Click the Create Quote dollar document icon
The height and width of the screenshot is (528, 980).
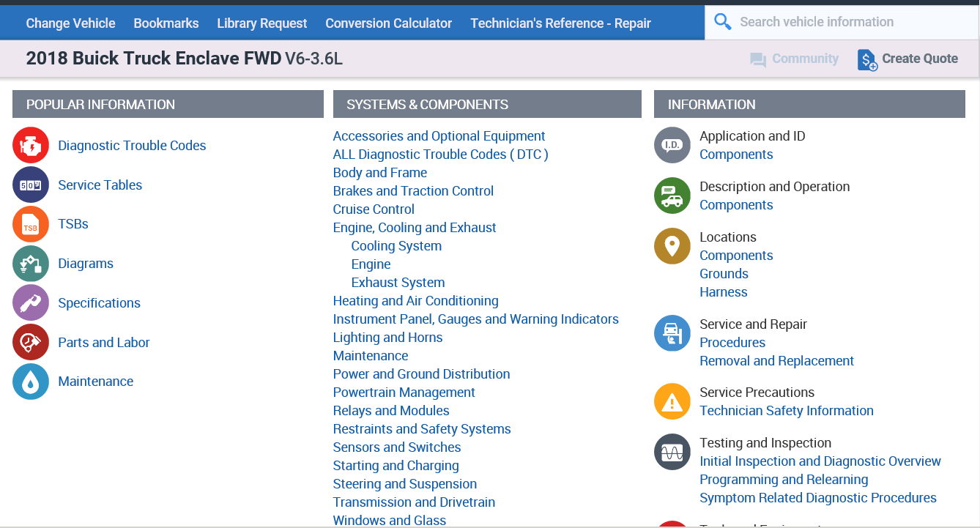coord(867,60)
